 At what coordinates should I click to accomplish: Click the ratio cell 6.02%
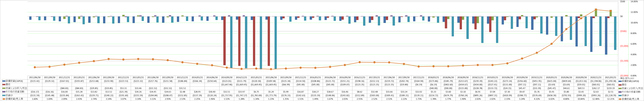(x=552, y=99)
